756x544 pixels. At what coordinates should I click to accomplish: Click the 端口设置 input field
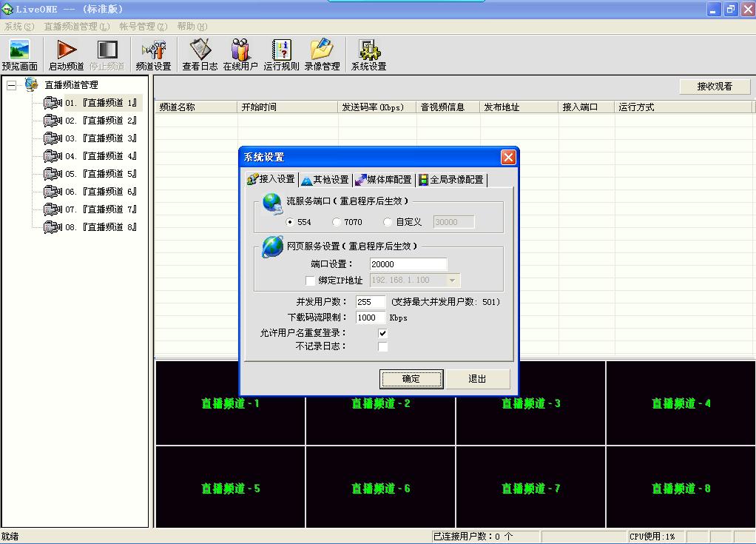click(408, 264)
